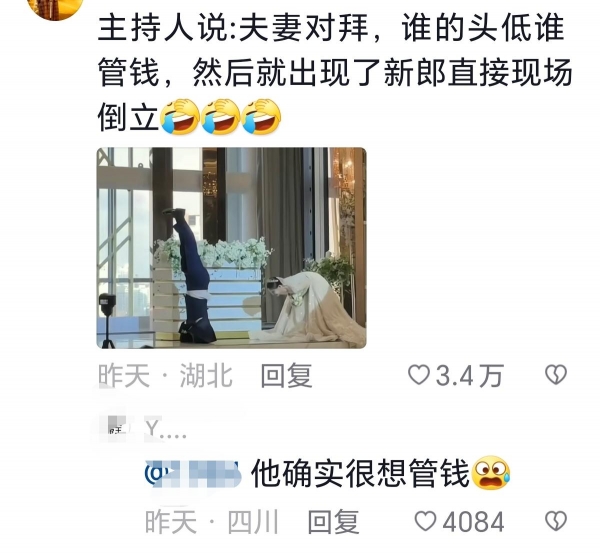Tap the 昨天 · 湖北 timestamp

(165, 376)
